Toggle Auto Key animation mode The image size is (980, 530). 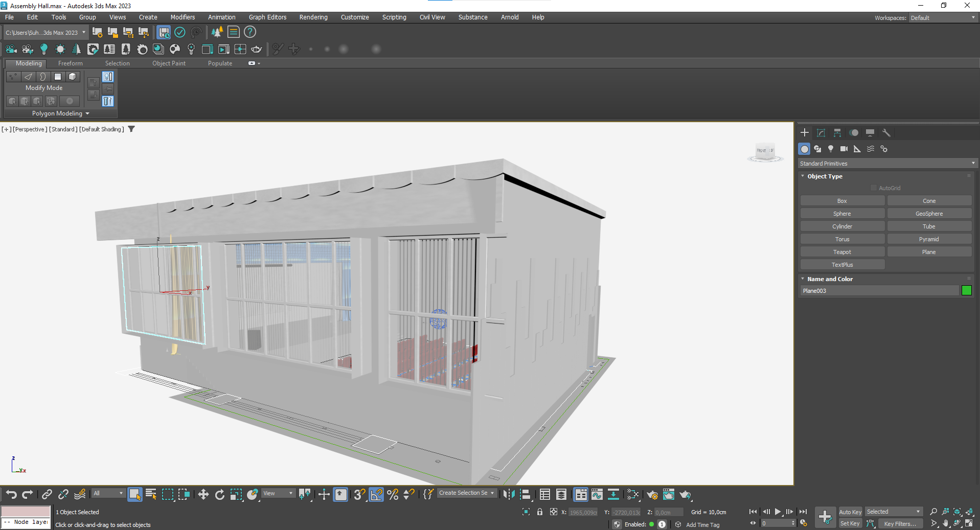point(850,512)
